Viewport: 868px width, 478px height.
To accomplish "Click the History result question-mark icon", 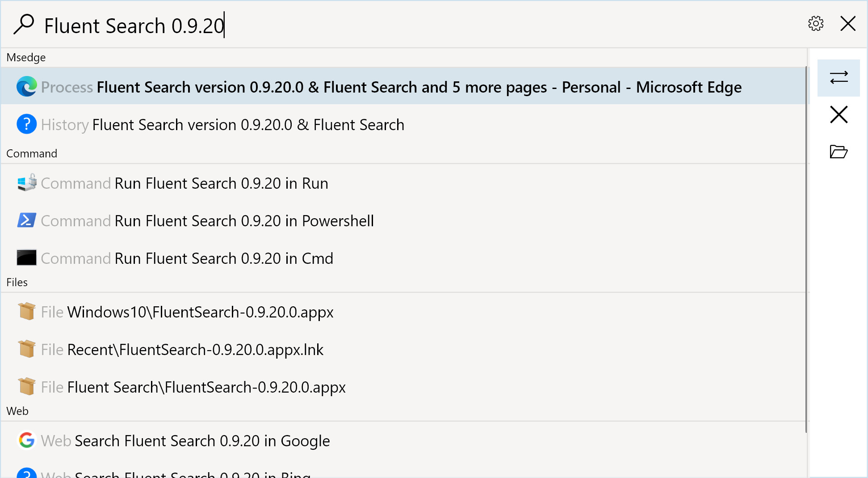I will pyautogui.click(x=26, y=124).
